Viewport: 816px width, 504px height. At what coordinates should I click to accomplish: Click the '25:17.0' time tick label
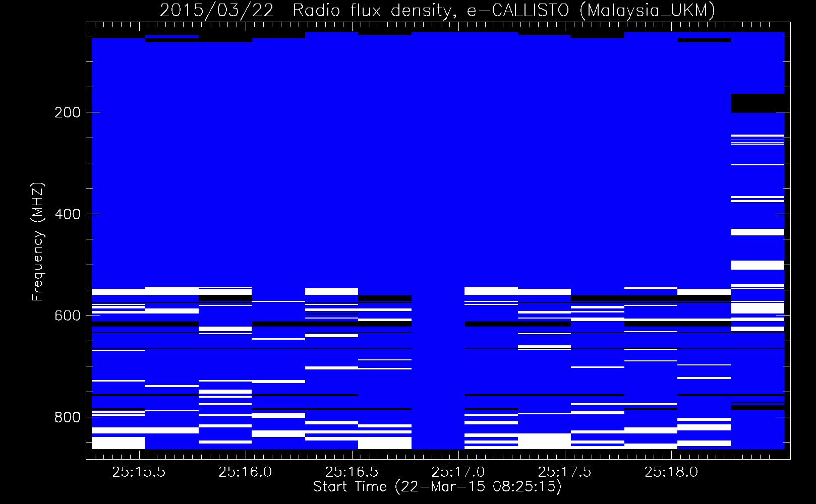pos(458,472)
